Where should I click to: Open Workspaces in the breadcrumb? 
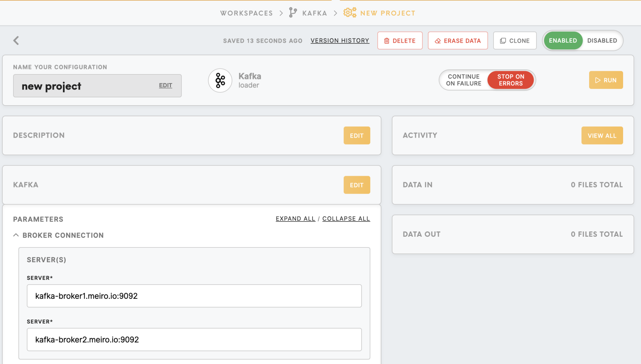[x=246, y=13]
